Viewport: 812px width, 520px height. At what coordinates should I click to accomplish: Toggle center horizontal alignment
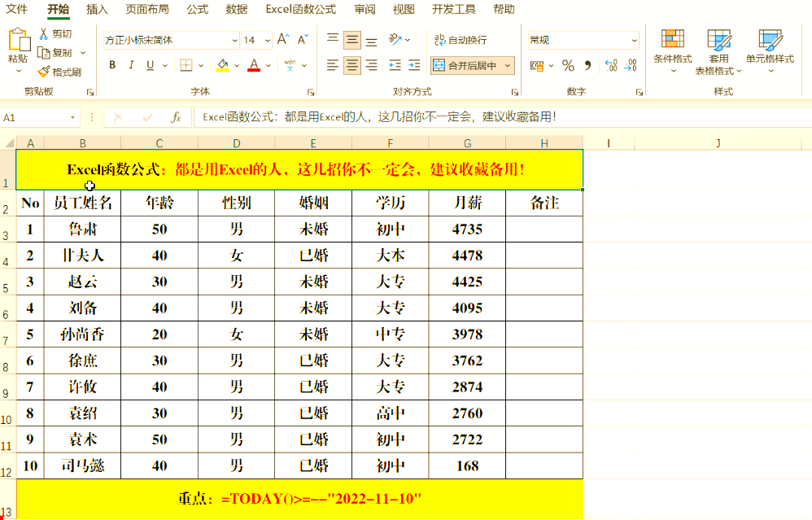coord(352,65)
